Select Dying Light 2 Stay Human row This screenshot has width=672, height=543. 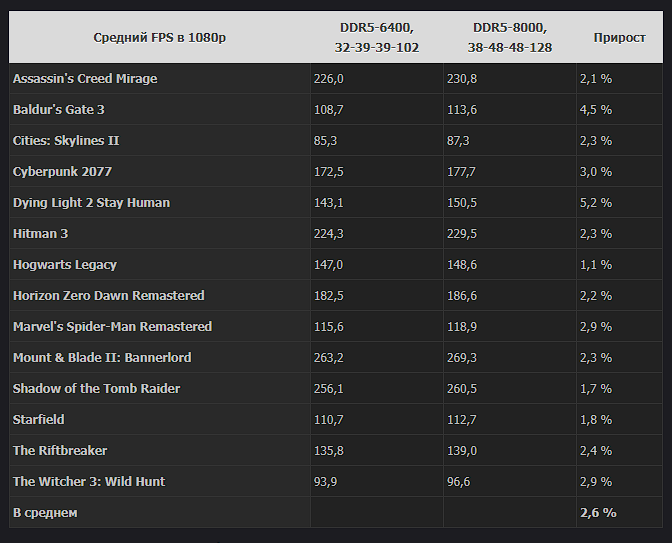pyautogui.click(x=336, y=203)
